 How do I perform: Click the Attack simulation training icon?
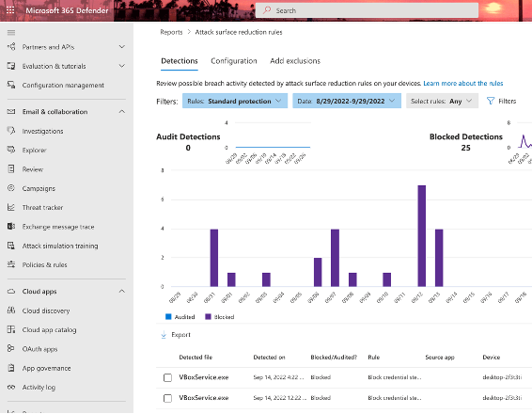11,246
